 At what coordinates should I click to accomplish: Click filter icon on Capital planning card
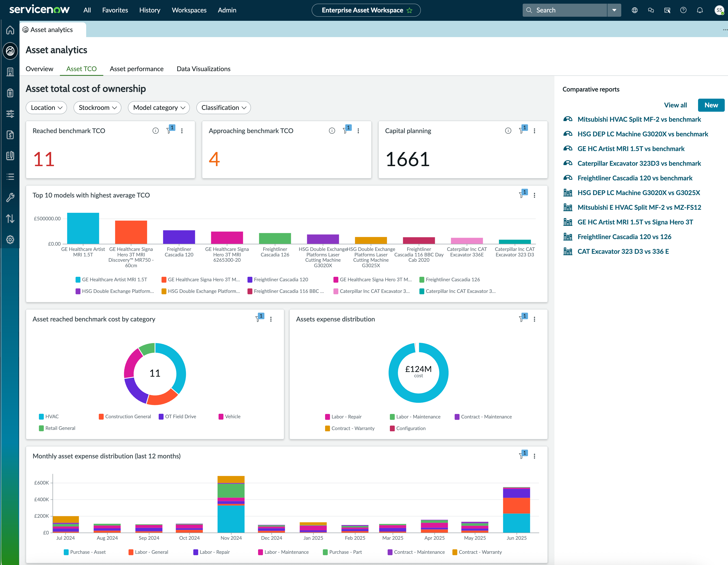click(523, 130)
